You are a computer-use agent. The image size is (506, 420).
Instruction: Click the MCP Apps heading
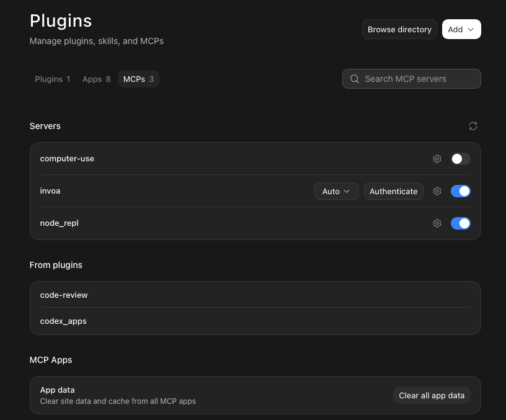click(x=51, y=360)
